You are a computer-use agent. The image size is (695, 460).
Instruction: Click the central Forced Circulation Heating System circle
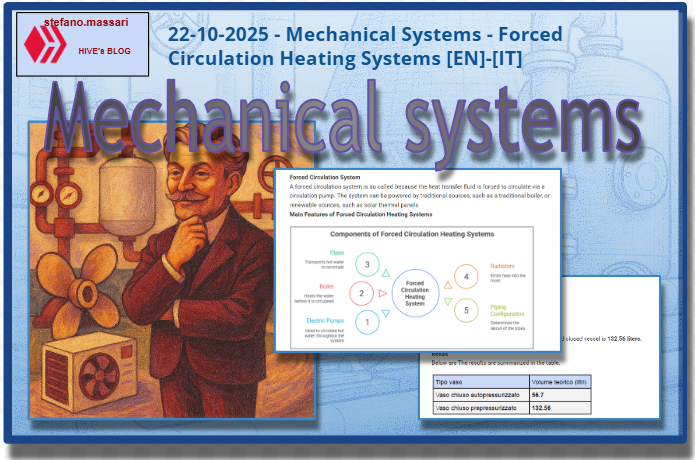[x=415, y=293]
